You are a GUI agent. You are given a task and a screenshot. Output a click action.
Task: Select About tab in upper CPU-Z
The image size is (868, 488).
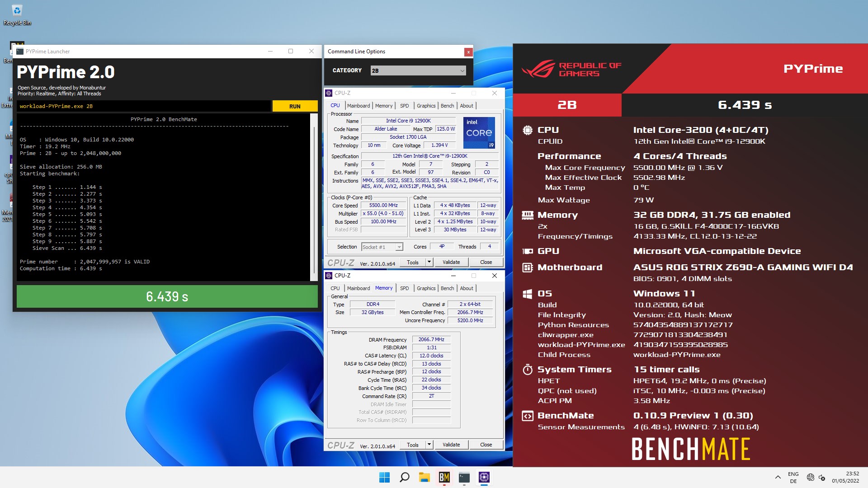pos(467,106)
